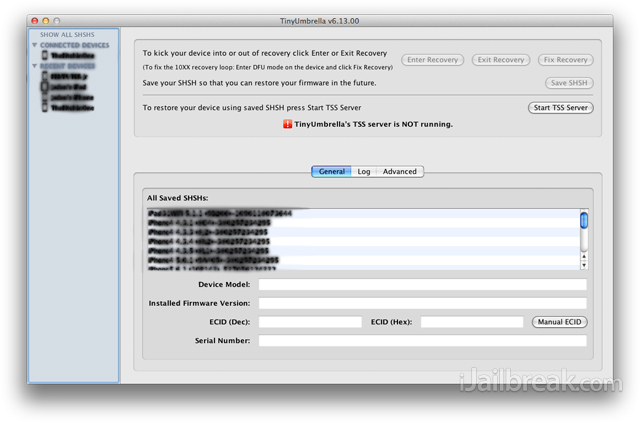Open the Advanced tab
Screen dimensions: 640x423
click(x=400, y=171)
